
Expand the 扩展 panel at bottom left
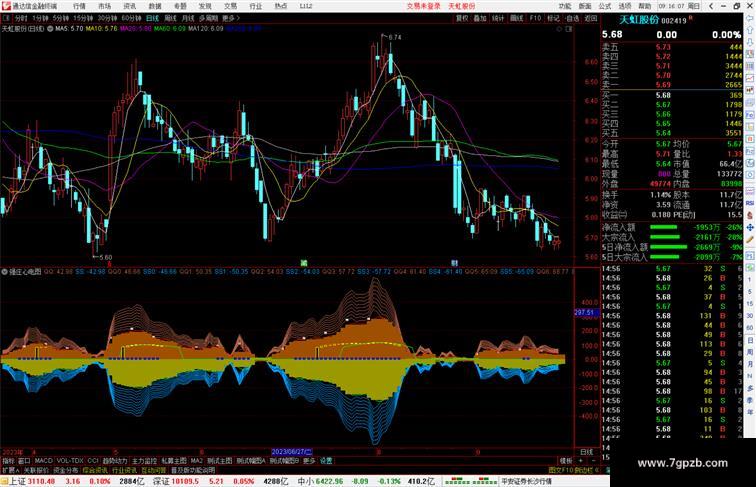10,470
